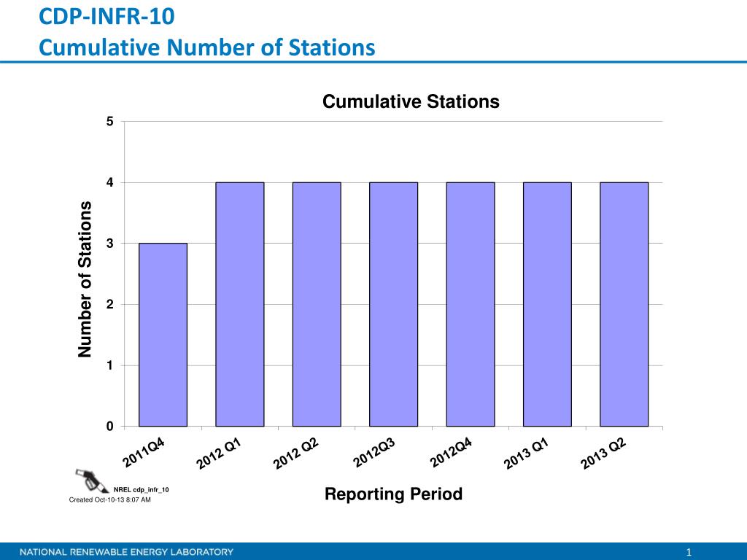Click the y-axis value '5'
The height and width of the screenshot is (560, 747).
pyautogui.click(x=110, y=122)
